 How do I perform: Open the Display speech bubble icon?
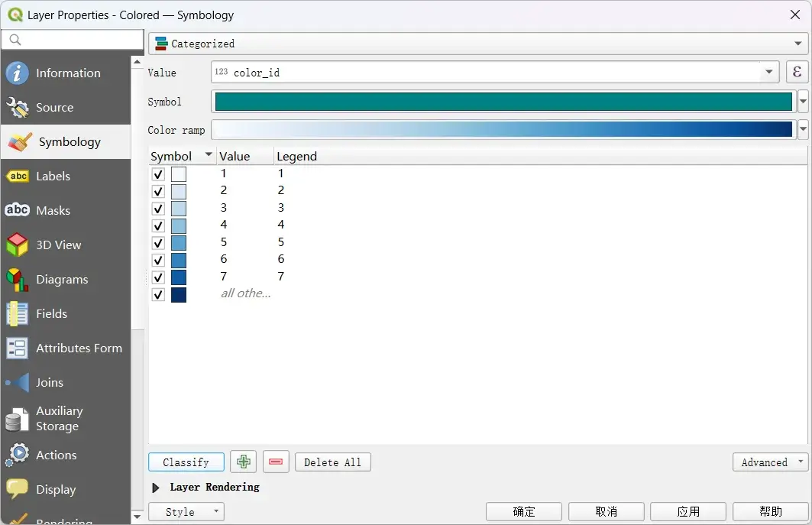click(17, 489)
